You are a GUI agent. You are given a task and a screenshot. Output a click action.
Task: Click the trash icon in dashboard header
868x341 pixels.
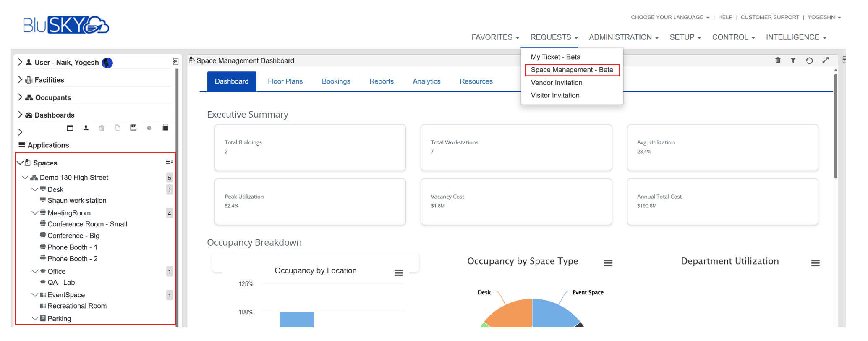[x=777, y=60]
